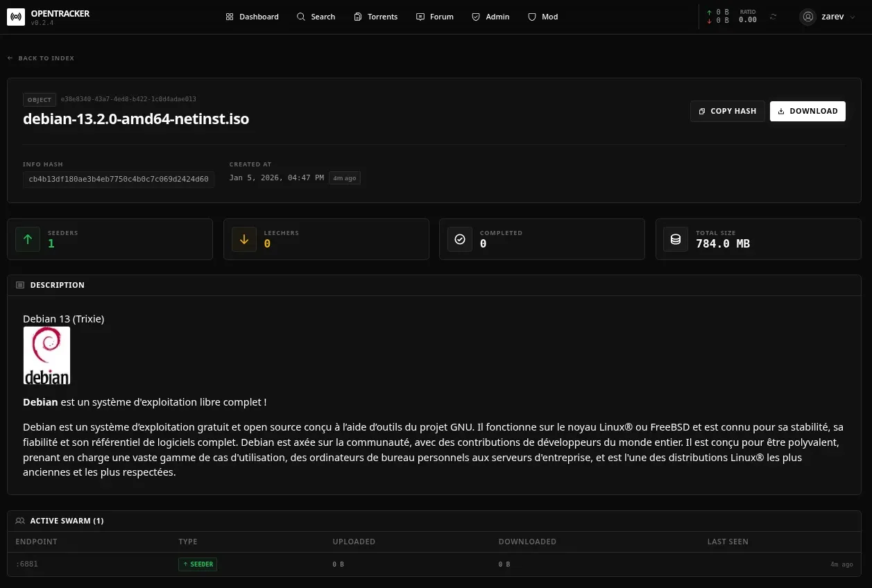Click the green seeders up-arrow icon
Image resolution: width=872 pixels, height=588 pixels.
click(x=28, y=239)
